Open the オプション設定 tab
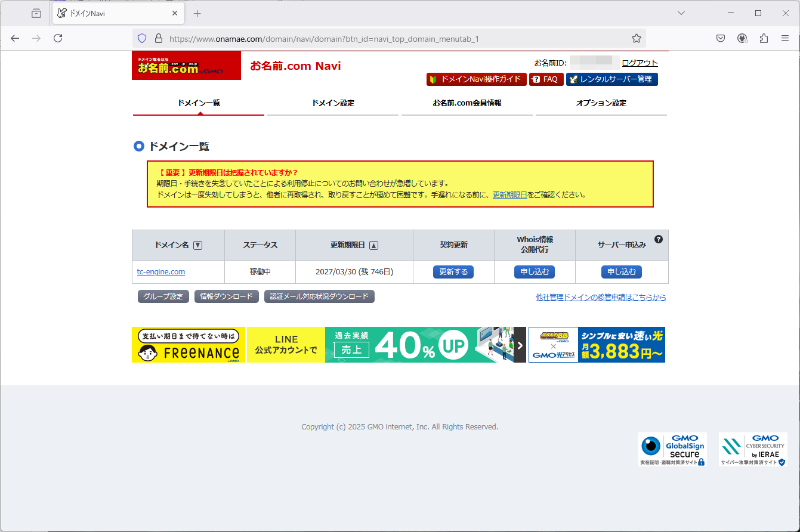The width and height of the screenshot is (800, 532). coord(601,103)
